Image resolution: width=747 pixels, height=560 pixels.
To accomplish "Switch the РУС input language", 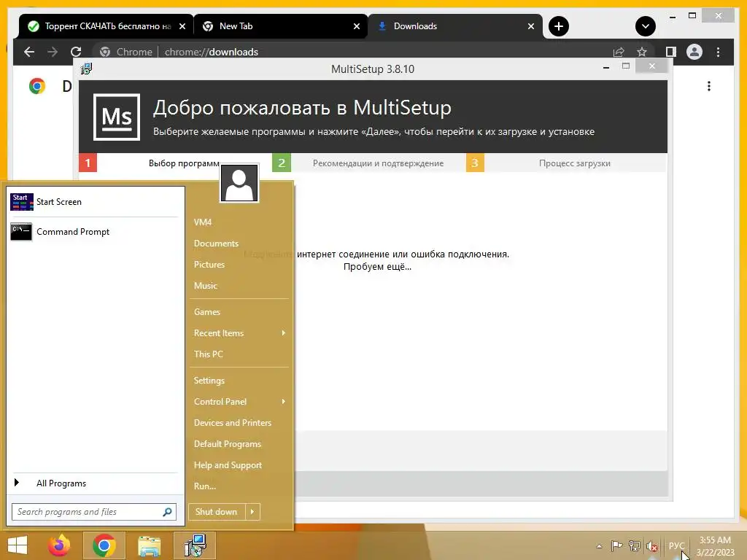I will coord(676,545).
